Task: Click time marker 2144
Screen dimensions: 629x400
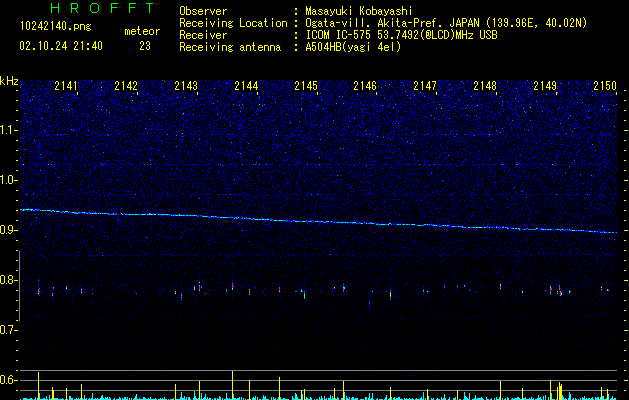Action: point(246,86)
